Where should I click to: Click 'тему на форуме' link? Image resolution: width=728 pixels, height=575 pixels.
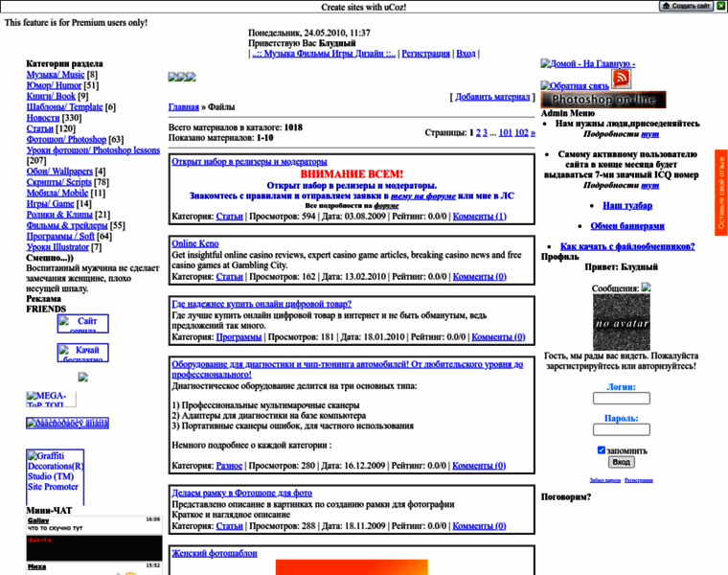[423, 196]
